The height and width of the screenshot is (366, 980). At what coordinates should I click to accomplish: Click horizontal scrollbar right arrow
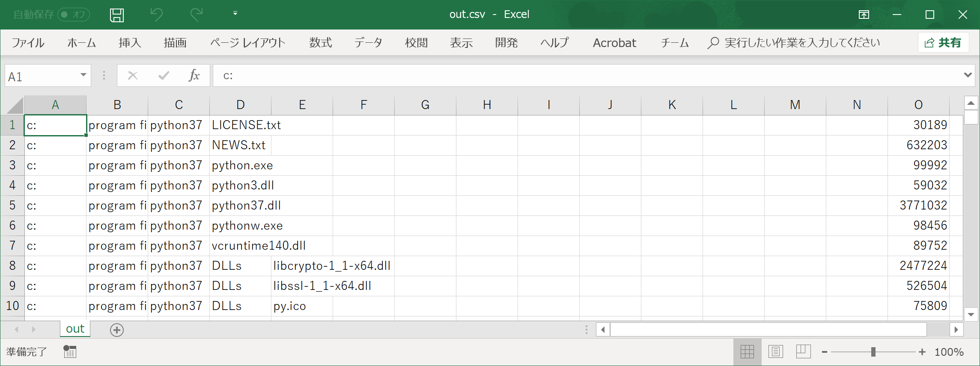point(956,330)
